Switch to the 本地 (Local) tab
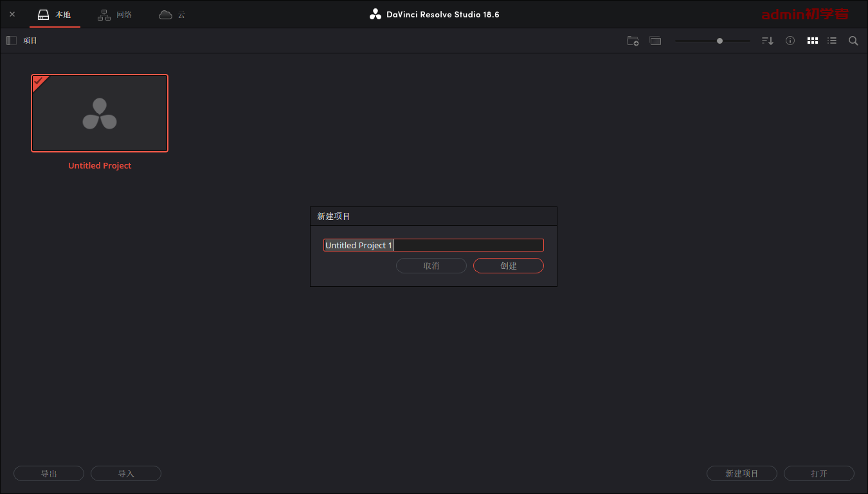 55,14
